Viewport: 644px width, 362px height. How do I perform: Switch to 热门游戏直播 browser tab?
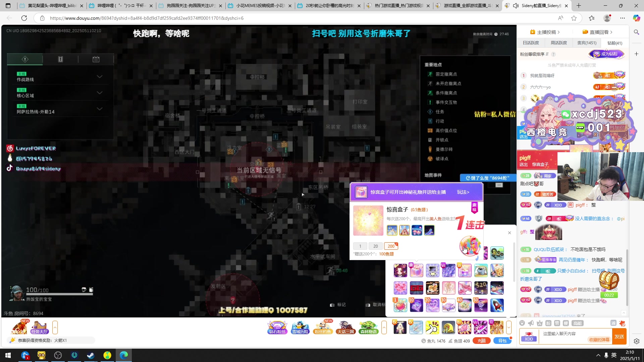point(398,6)
